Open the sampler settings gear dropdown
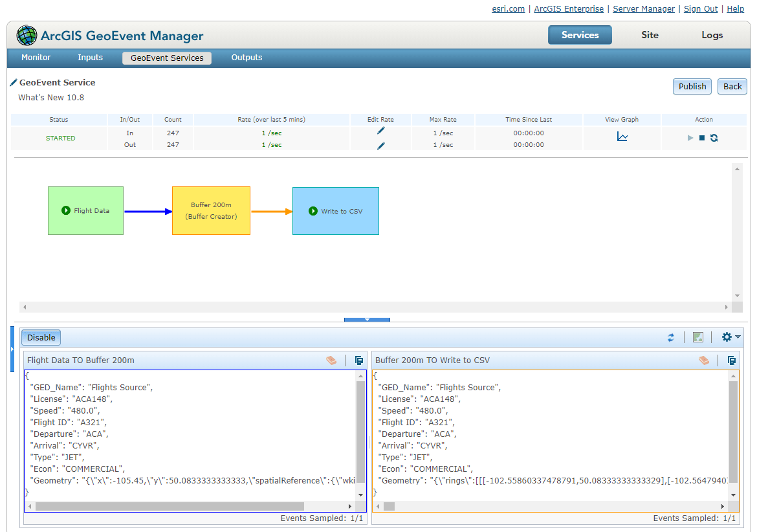This screenshot has height=532, width=757. (x=731, y=337)
